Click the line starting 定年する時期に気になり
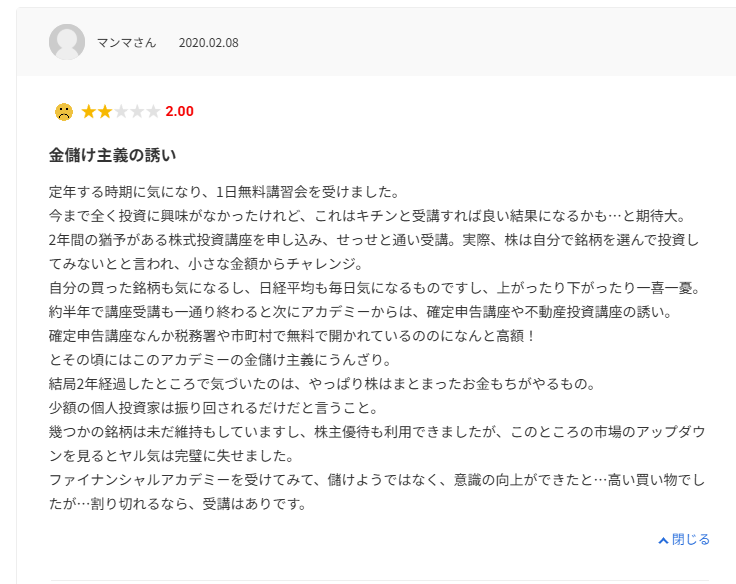 (224, 192)
